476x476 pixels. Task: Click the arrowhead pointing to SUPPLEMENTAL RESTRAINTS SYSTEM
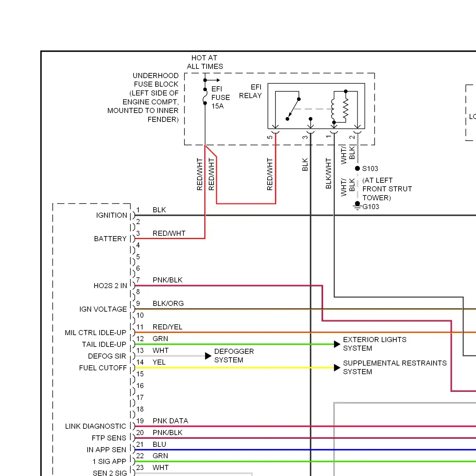(x=337, y=368)
